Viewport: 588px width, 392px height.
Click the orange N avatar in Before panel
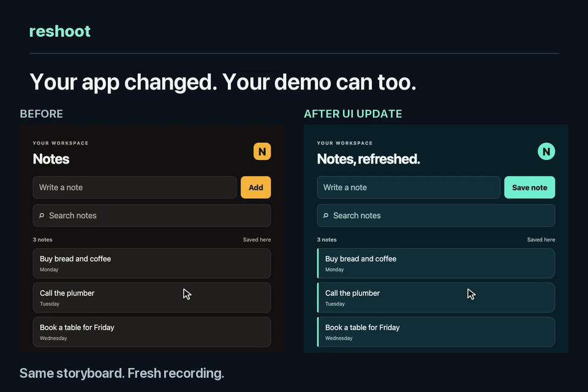tap(262, 151)
